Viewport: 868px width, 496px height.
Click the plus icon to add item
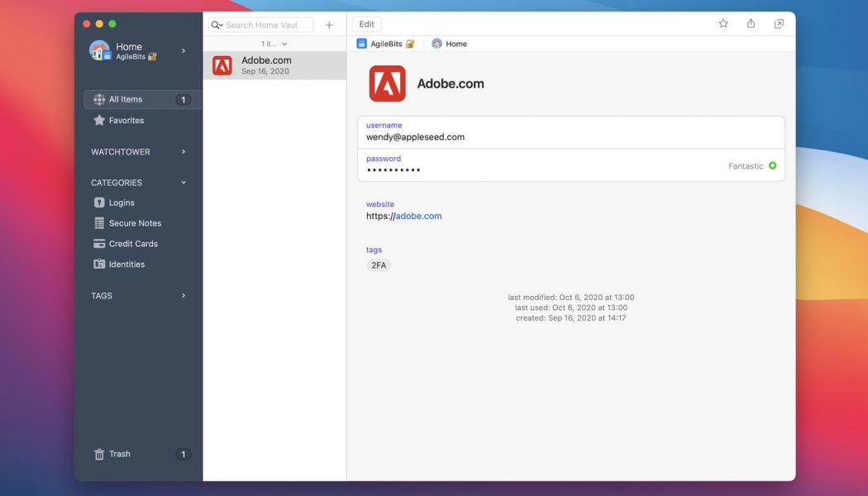(x=329, y=25)
